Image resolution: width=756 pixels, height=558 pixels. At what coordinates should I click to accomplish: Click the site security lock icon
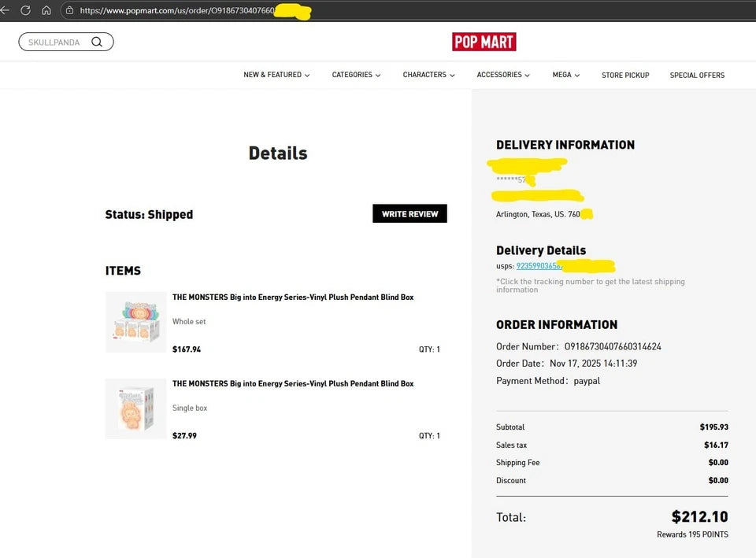pyautogui.click(x=69, y=11)
